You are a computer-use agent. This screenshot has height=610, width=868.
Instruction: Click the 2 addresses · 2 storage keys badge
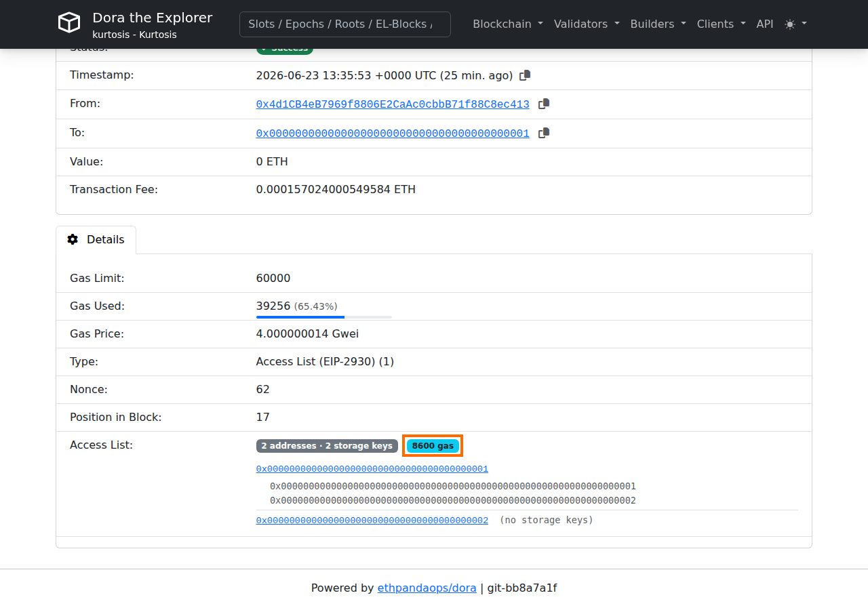327,446
